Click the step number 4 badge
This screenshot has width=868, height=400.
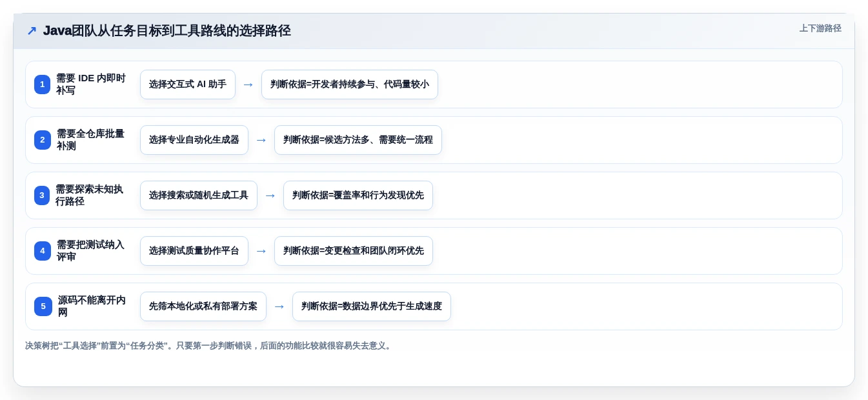pyautogui.click(x=42, y=251)
